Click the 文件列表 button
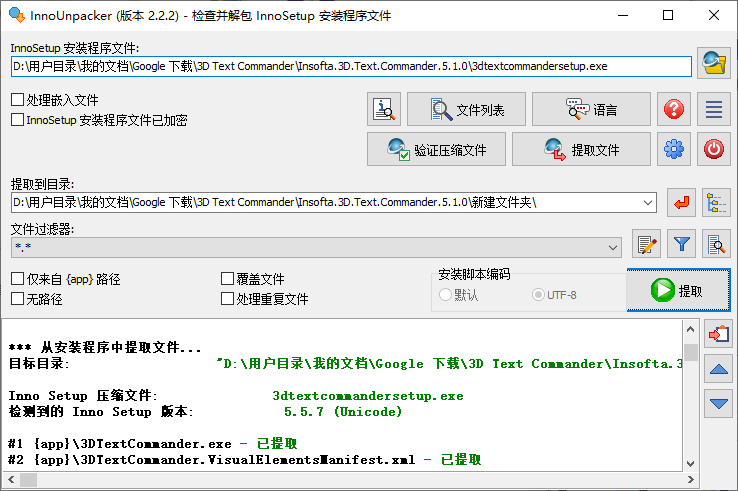The width and height of the screenshot is (738, 491). point(466,109)
